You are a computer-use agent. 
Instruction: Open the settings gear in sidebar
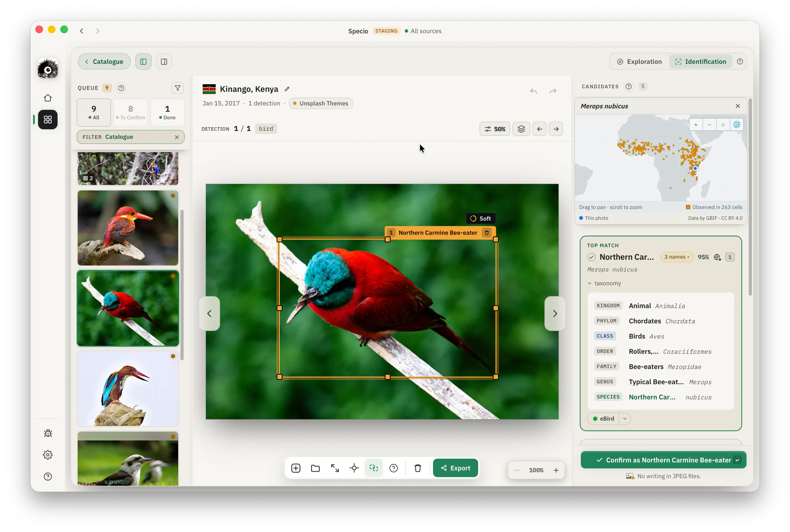click(x=48, y=455)
